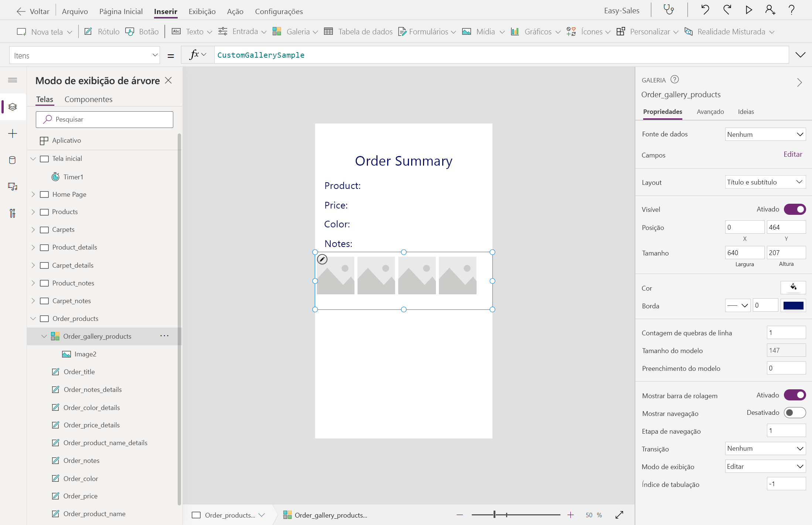Open the Cor fill color picker
The image size is (812, 525).
pyautogui.click(x=793, y=288)
